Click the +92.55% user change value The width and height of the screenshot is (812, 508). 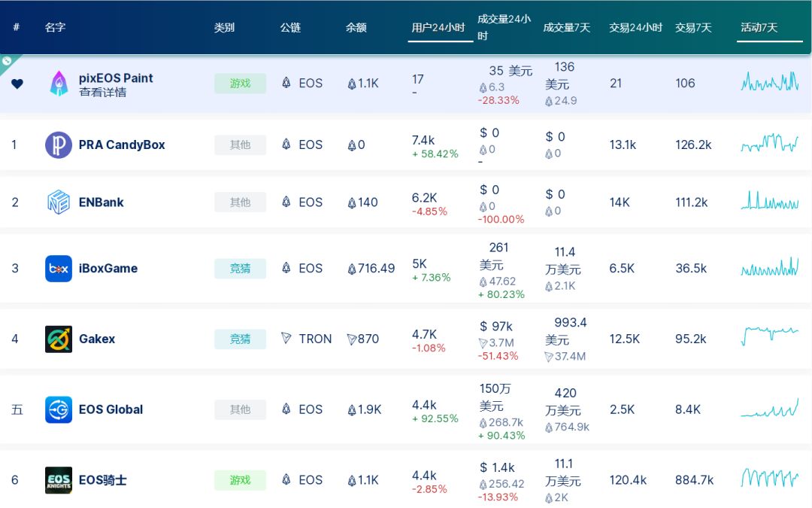pyautogui.click(x=435, y=418)
